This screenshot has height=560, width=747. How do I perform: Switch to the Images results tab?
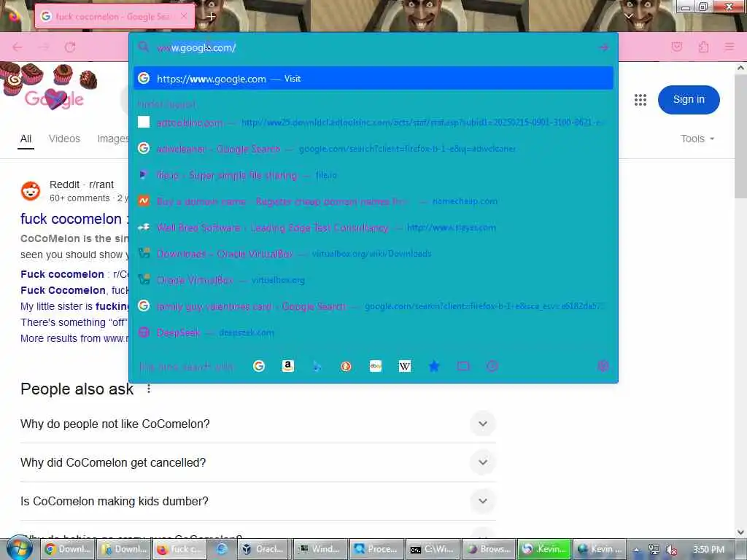coord(113,139)
